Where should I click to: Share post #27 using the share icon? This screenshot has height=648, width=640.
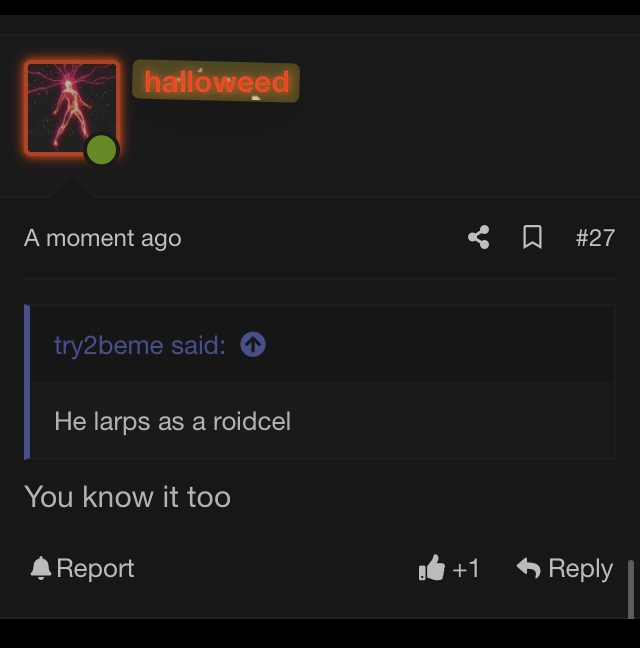point(479,237)
